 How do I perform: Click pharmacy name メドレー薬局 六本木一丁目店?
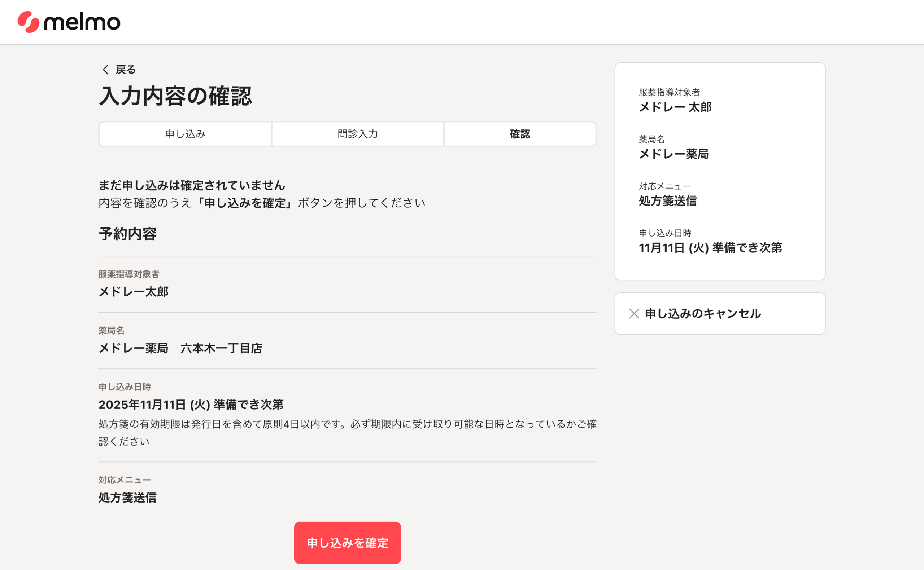click(x=180, y=348)
